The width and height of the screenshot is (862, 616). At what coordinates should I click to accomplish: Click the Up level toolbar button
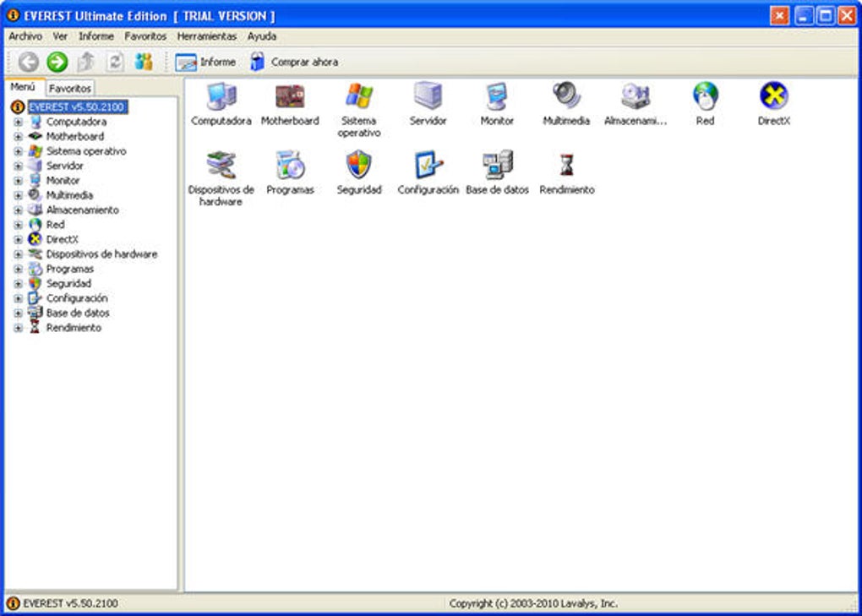click(85, 62)
